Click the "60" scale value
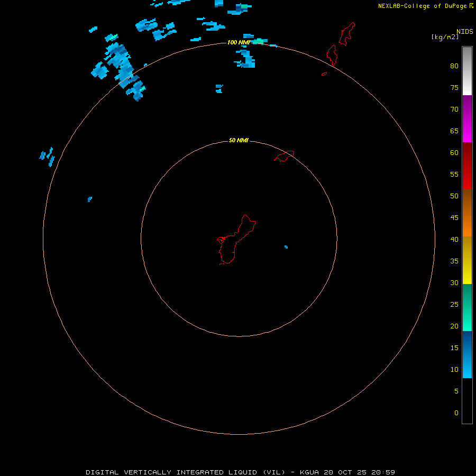Viewport: 476px width, 476px height. click(x=454, y=153)
